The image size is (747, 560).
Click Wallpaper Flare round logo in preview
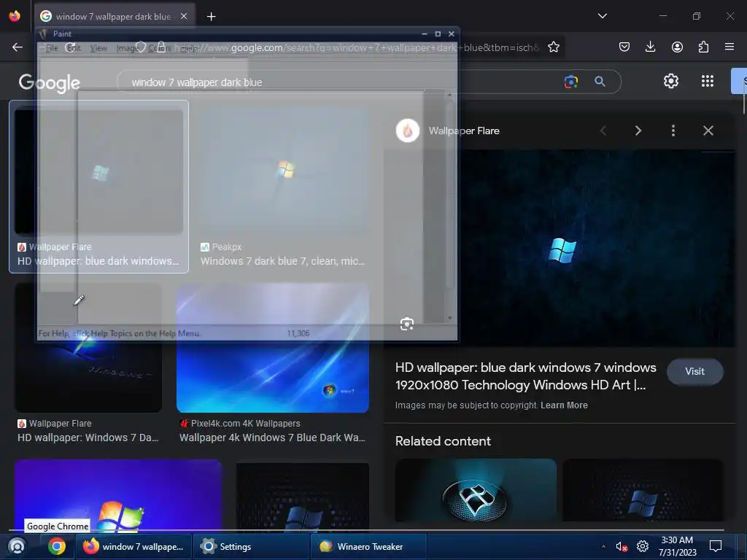pos(408,131)
